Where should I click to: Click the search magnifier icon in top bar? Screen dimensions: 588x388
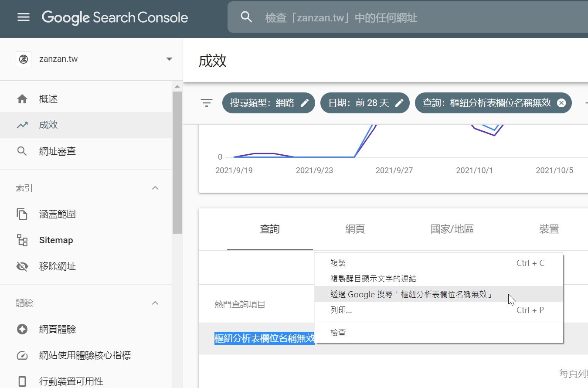click(247, 17)
